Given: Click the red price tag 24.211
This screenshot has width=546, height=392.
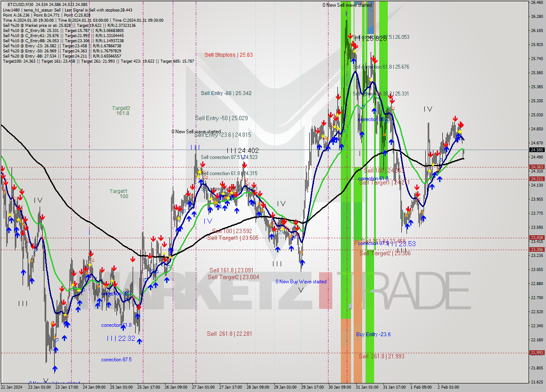Looking at the screenshot, I should coord(537,179).
